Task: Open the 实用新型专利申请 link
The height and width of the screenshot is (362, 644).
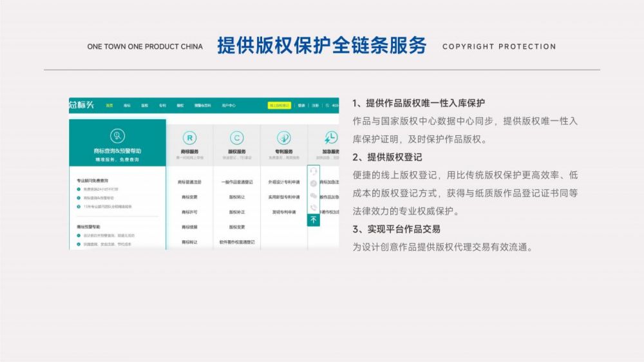Action: (x=284, y=197)
